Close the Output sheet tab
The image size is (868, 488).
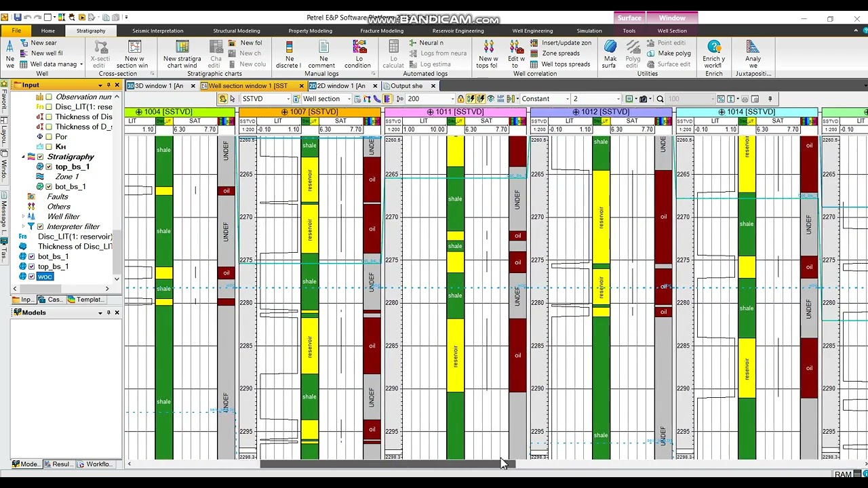433,86
